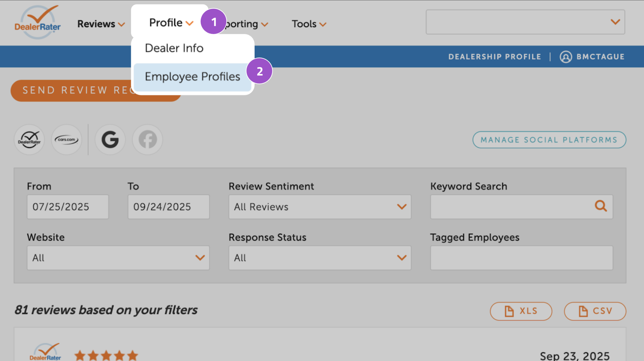Click the DealerRater logo on first review
Viewport: 644px width, 361px height.
(x=45, y=352)
